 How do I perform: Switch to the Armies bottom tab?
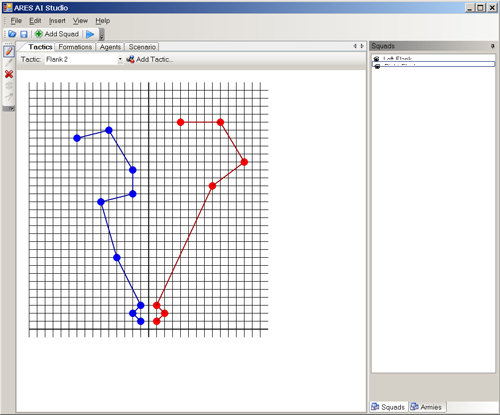pos(427,407)
